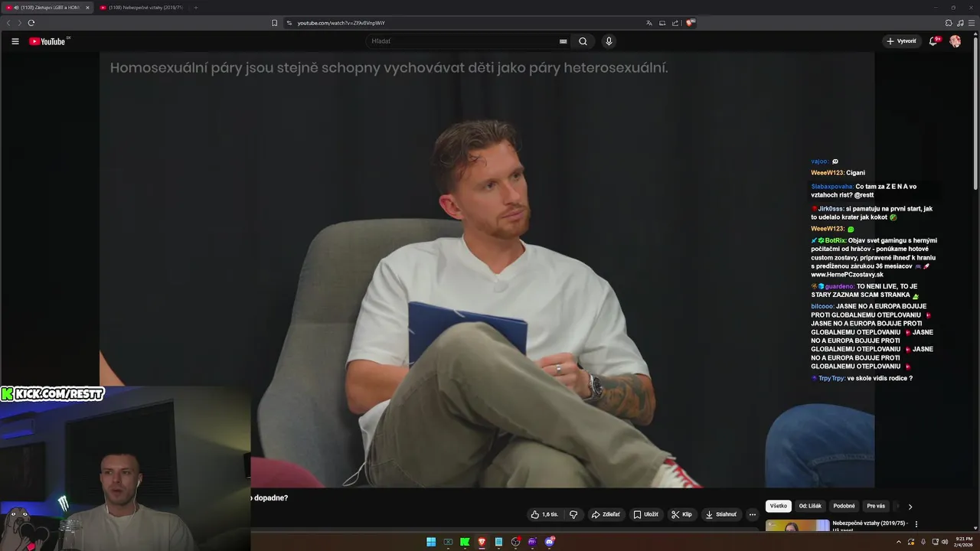Show hidden system tray icons
980x551 pixels.
point(899,542)
